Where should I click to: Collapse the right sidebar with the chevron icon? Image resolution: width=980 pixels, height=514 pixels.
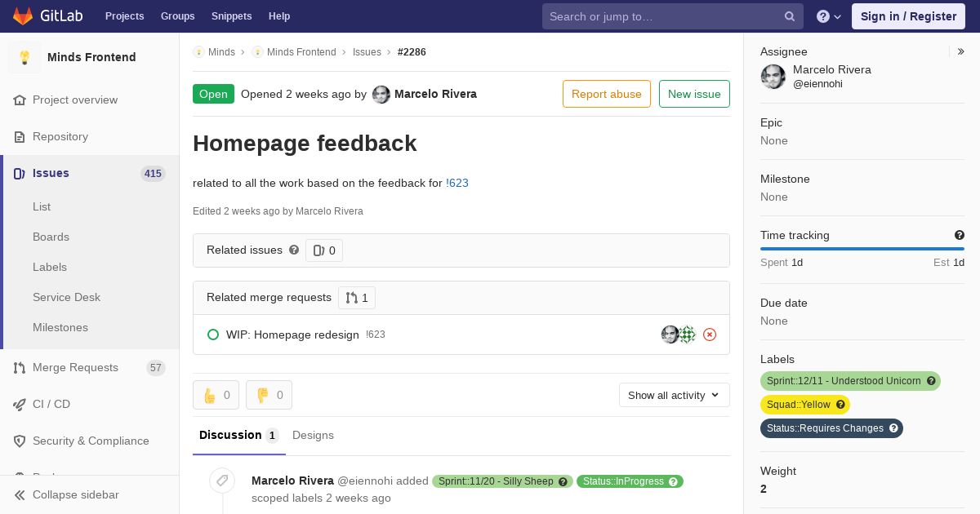click(x=961, y=51)
